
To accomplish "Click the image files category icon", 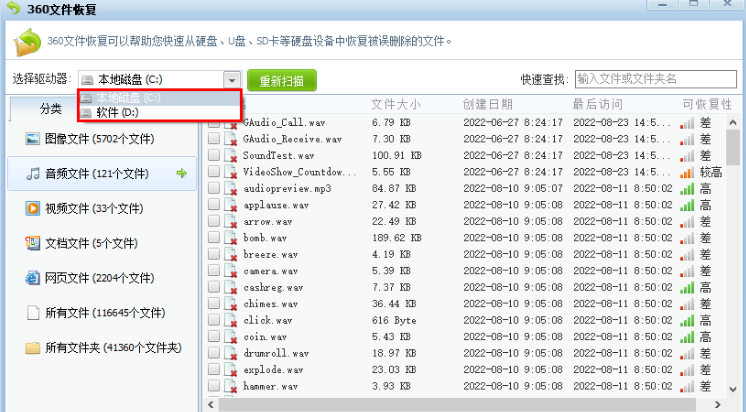I will tap(33, 139).
